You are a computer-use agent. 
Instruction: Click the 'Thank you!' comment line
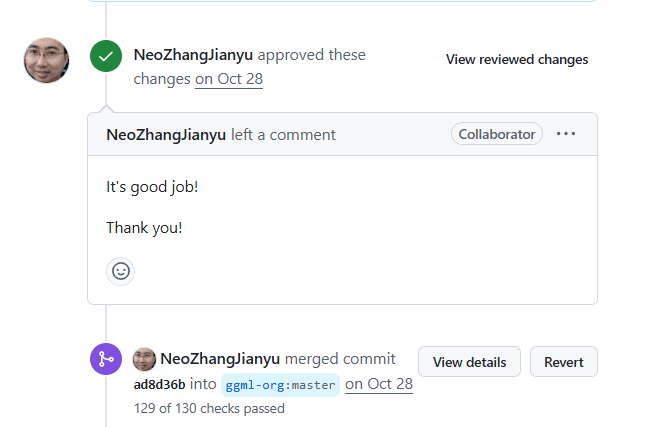(144, 228)
